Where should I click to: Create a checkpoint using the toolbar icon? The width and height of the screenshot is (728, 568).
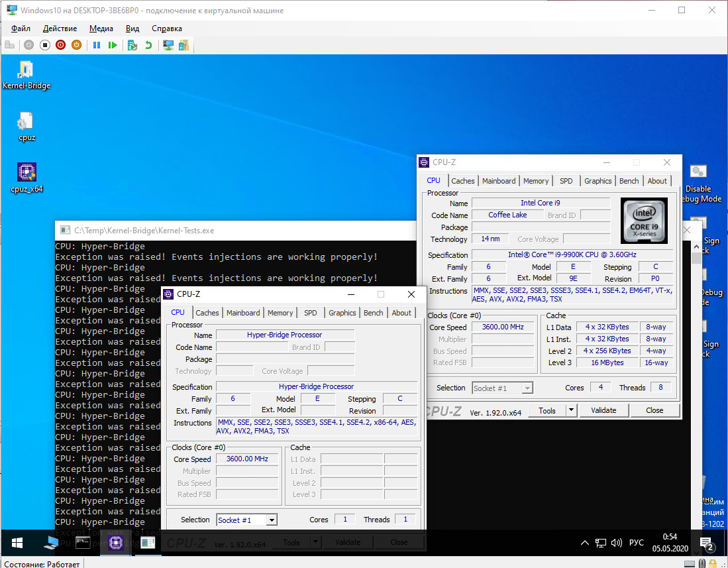pos(132,45)
